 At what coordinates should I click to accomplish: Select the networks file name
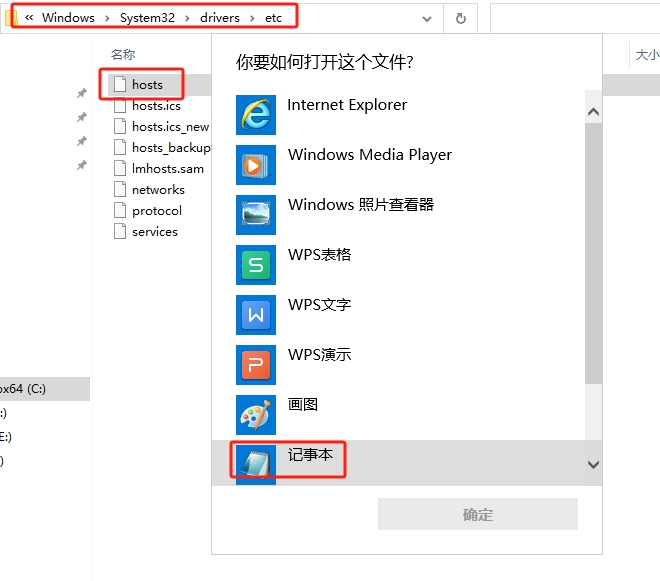click(158, 190)
